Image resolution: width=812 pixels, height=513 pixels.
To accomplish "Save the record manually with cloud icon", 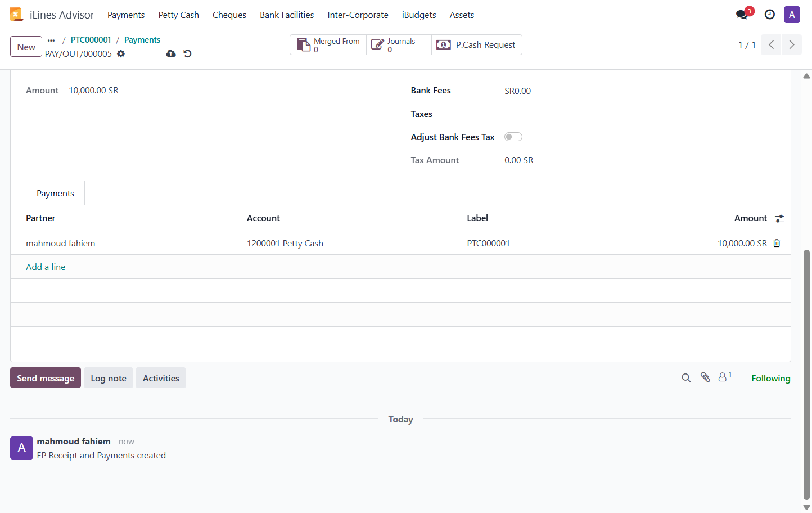I will [171, 53].
